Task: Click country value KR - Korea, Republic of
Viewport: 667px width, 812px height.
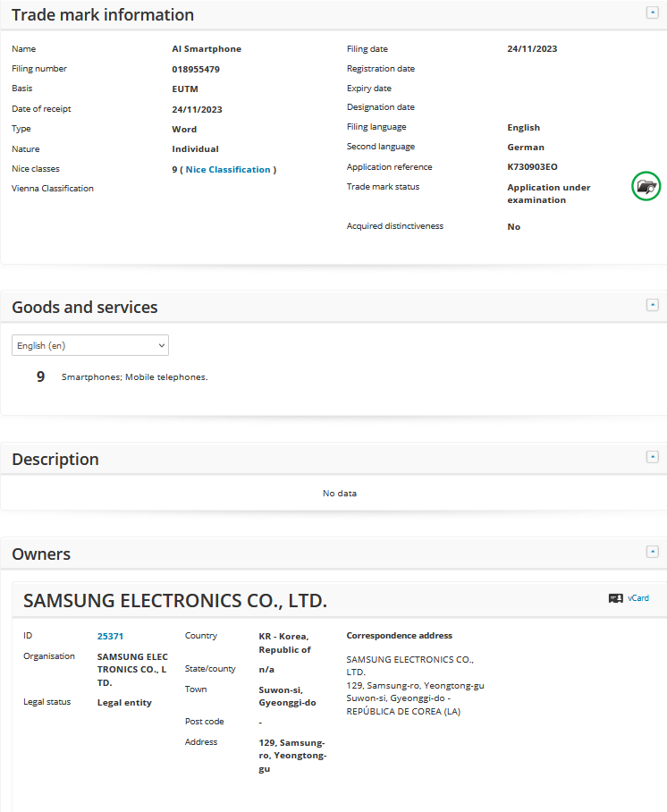Action: coord(285,643)
